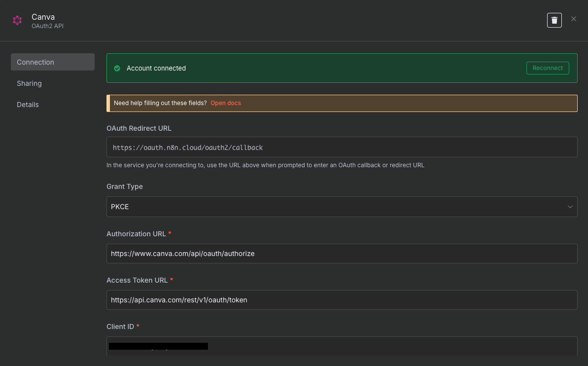The width and height of the screenshot is (588, 366).
Task: Click into the Client ID field
Action: click(342, 346)
